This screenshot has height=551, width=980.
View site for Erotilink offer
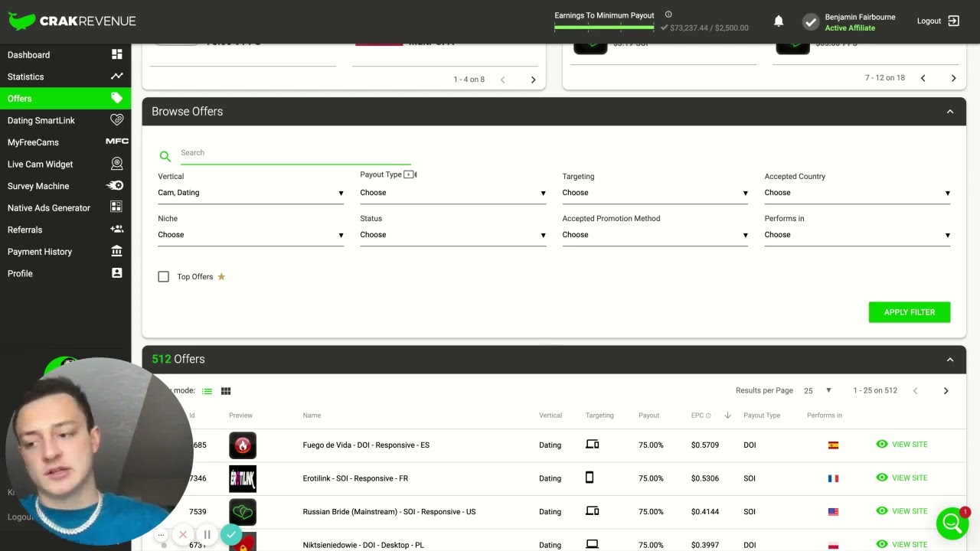[x=901, y=478]
